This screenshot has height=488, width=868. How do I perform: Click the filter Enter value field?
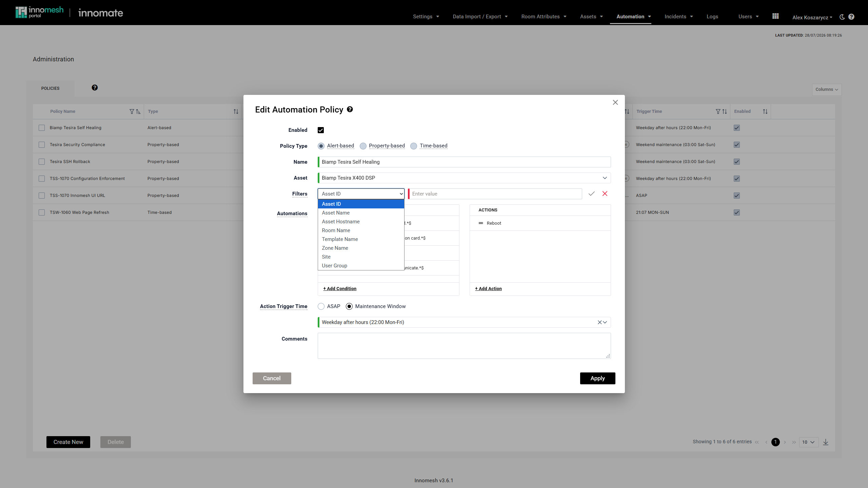[495, 194]
